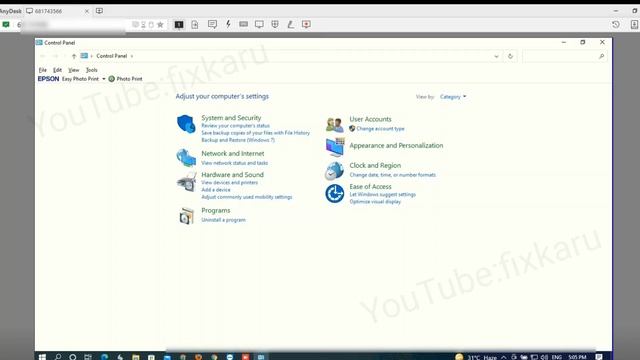
Task: Click Save backup copies with File History
Action: [x=256, y=133]
